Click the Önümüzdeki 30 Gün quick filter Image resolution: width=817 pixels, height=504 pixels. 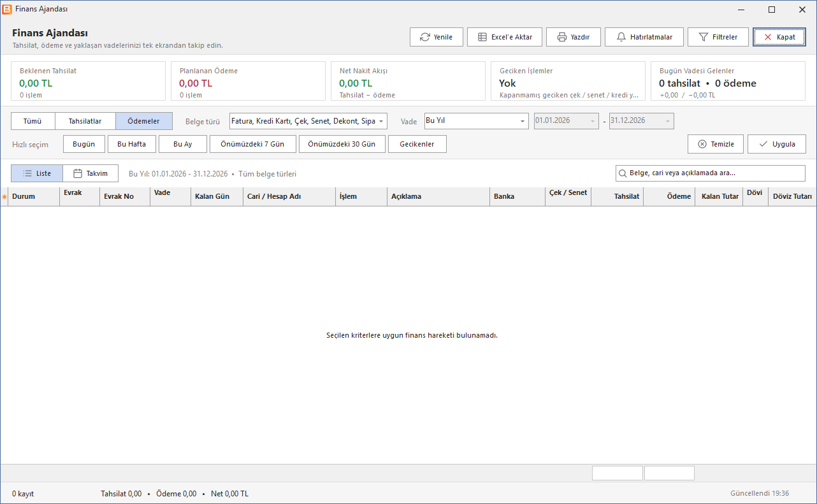[x=342, y=144]
